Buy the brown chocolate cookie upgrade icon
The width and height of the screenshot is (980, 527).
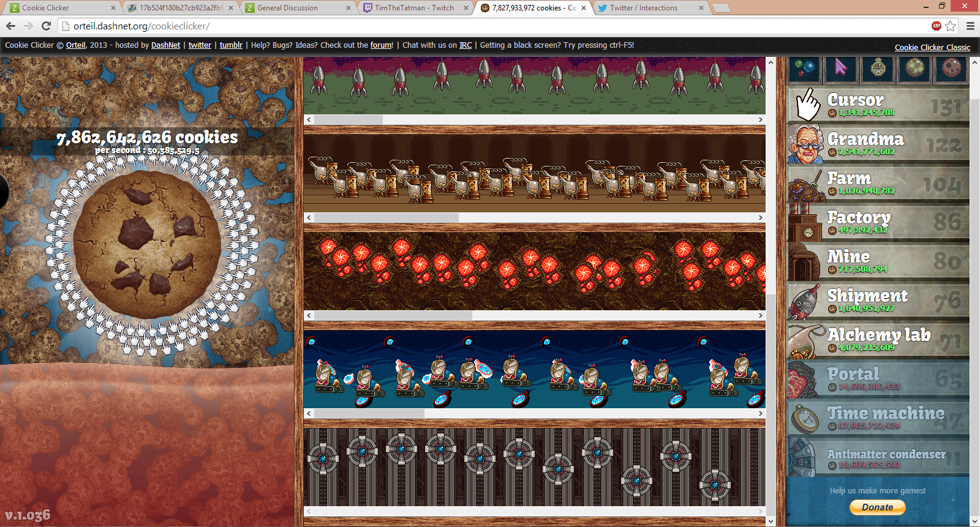pyautogui.click(x=951, y=69)
